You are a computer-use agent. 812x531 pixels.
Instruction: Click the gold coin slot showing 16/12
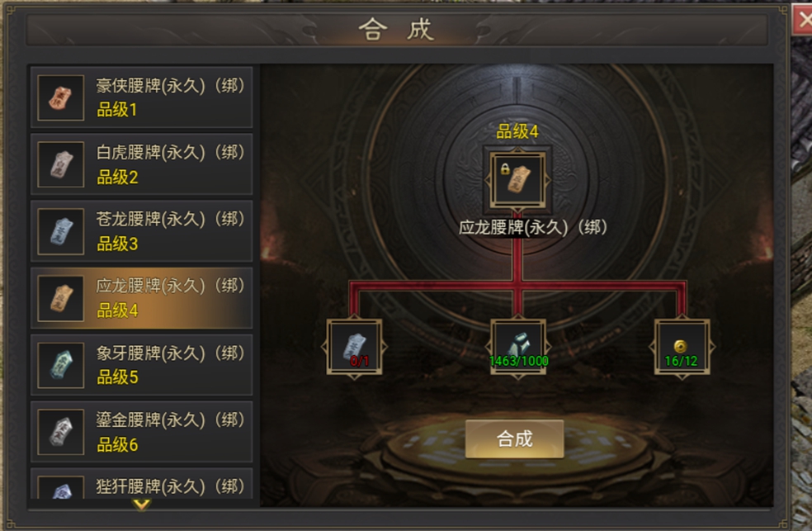682,347
